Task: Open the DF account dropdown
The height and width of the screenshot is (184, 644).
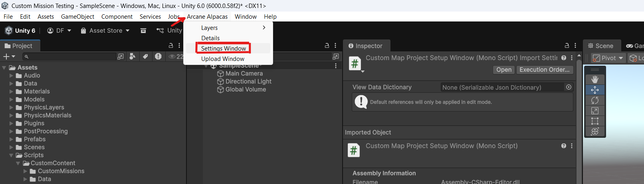Action: click(59, 31)
